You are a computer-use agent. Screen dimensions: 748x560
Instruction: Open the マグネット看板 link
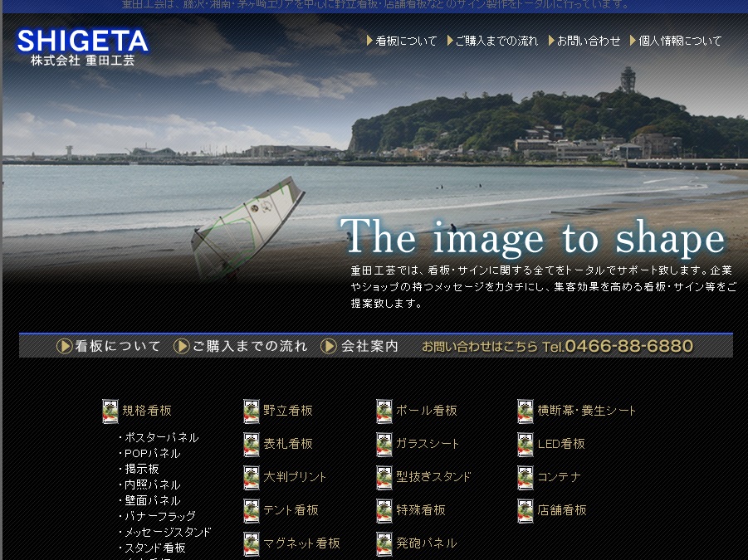point(301,543)
